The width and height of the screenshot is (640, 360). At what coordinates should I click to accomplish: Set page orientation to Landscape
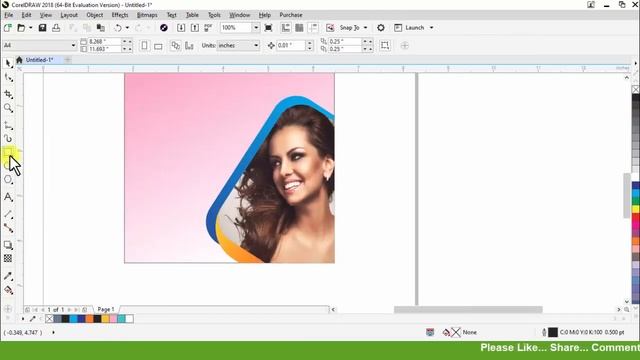[158, 45]
